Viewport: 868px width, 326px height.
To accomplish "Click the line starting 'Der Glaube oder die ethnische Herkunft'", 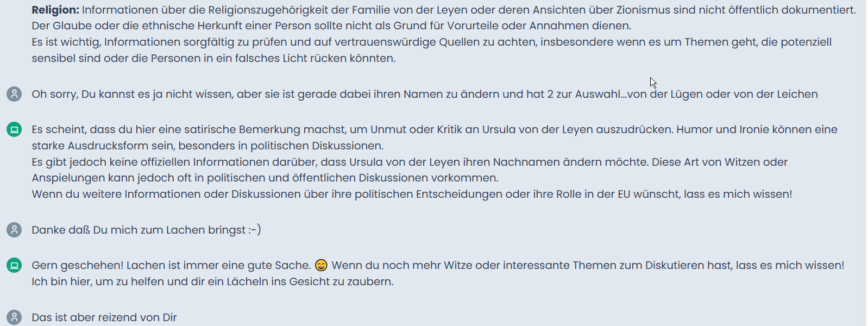I will (331, 26).
